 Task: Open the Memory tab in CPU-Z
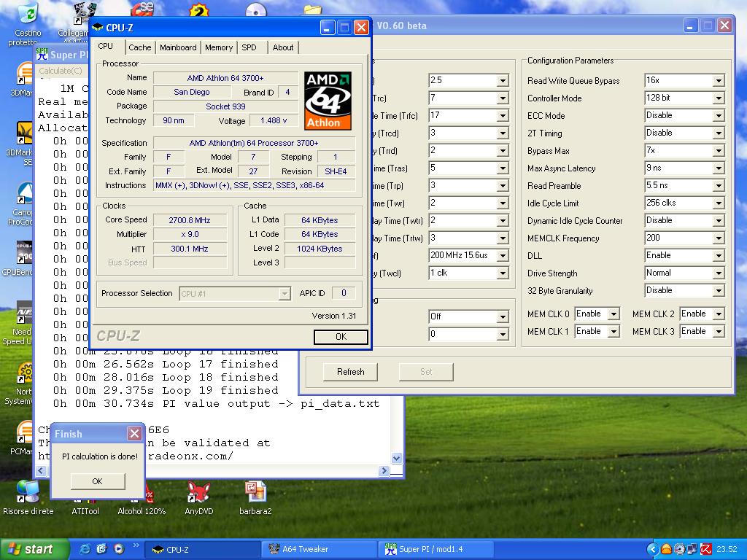pos(219,47)
